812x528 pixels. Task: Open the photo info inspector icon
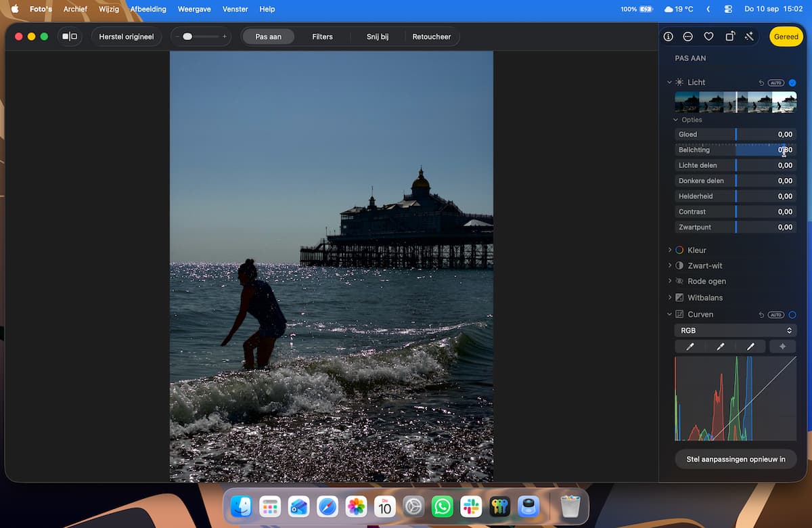point(668,37)
